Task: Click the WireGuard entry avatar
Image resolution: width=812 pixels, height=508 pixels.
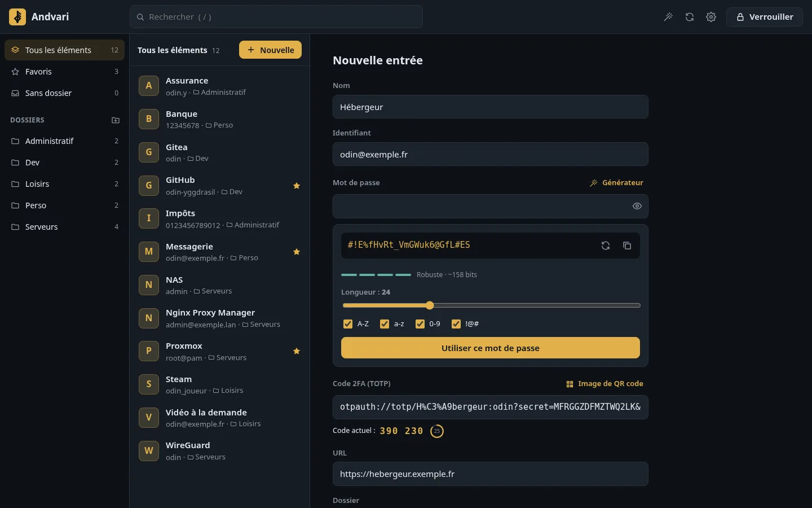Action: [x=149, y=451]
